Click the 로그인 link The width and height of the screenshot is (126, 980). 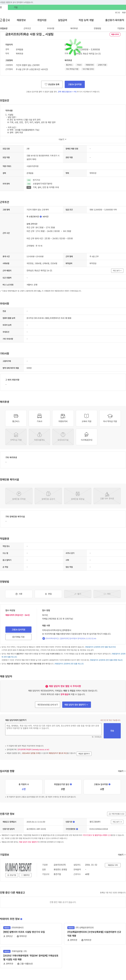tap(118, 13)
